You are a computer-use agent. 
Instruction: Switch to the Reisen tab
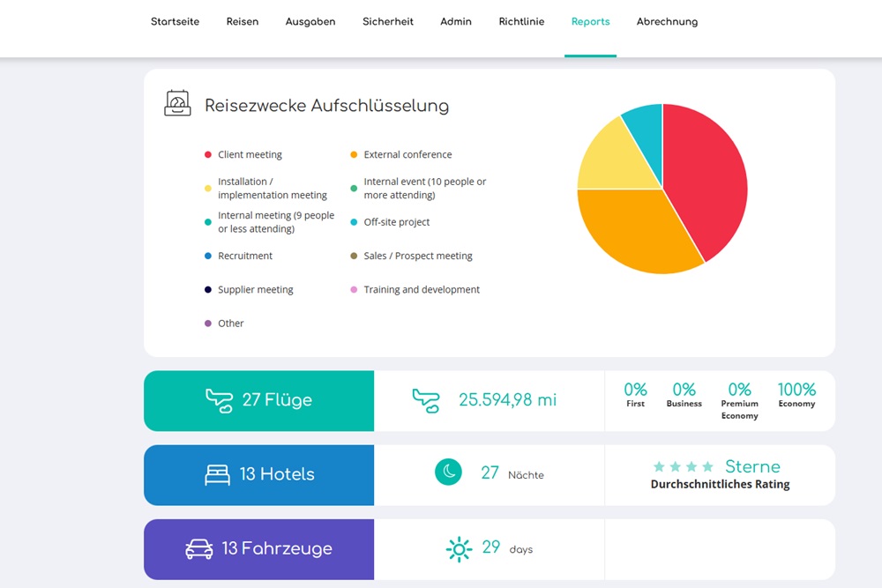coord(243,21)
